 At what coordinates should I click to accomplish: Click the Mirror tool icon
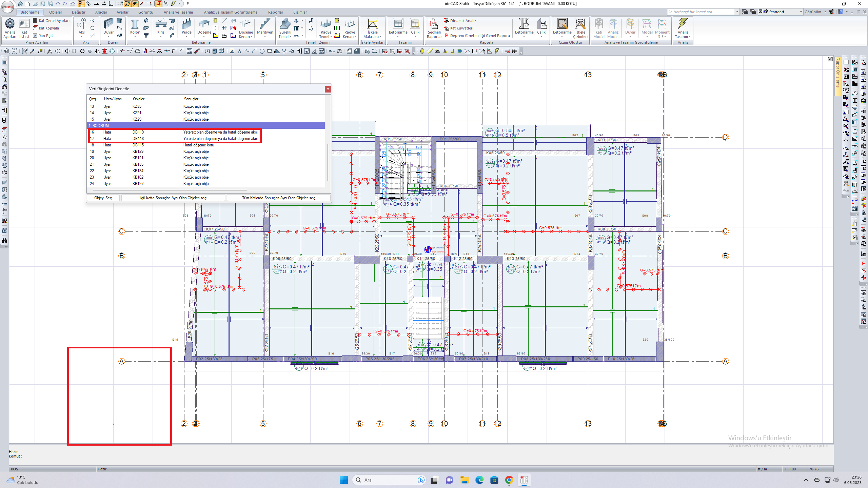coord(97,51)
